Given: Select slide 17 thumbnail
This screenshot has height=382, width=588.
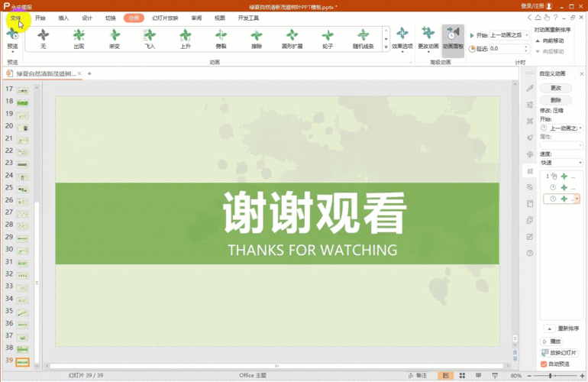Looking at the screenshot, I should coord(22,90).
